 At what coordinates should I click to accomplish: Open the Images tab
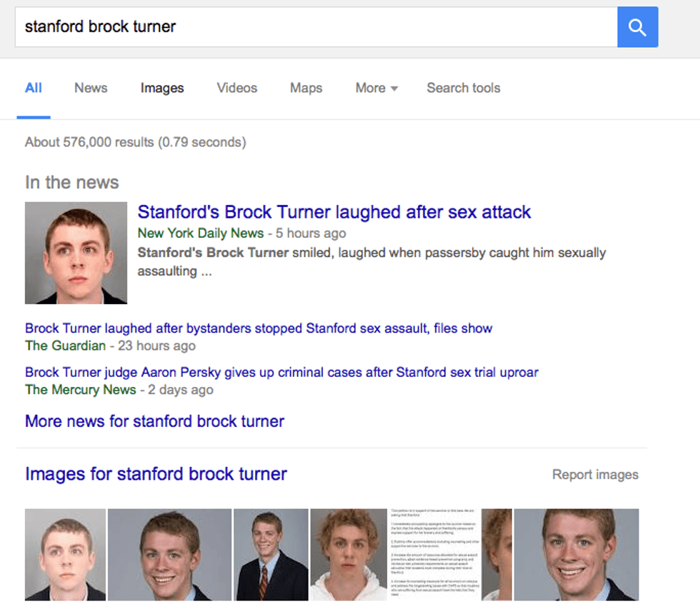coord(162,89)
